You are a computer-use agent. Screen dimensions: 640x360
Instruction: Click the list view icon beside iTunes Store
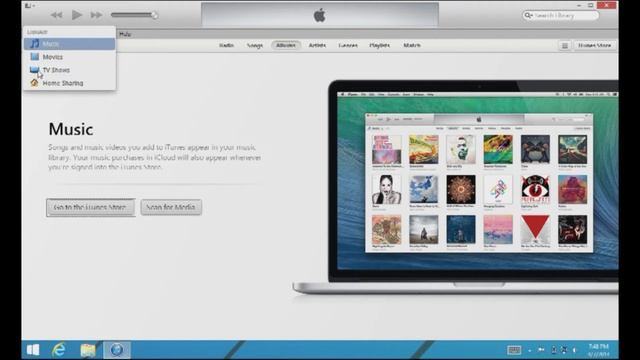(x=565, y=46)
